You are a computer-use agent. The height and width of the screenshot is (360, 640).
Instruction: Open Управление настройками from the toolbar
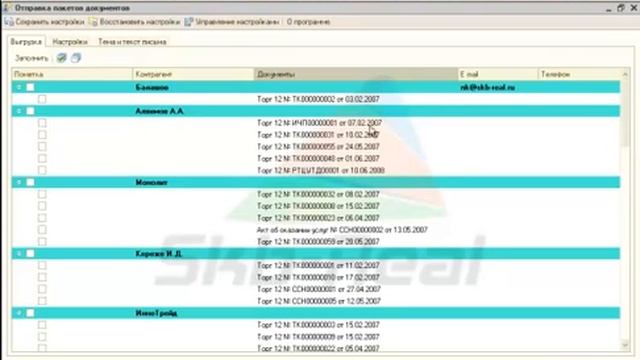pyautogui.click(x=232, y=22)
